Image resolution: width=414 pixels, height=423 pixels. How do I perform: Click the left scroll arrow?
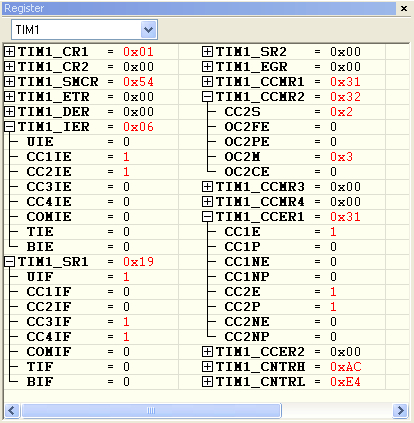[x=12, y=410]
